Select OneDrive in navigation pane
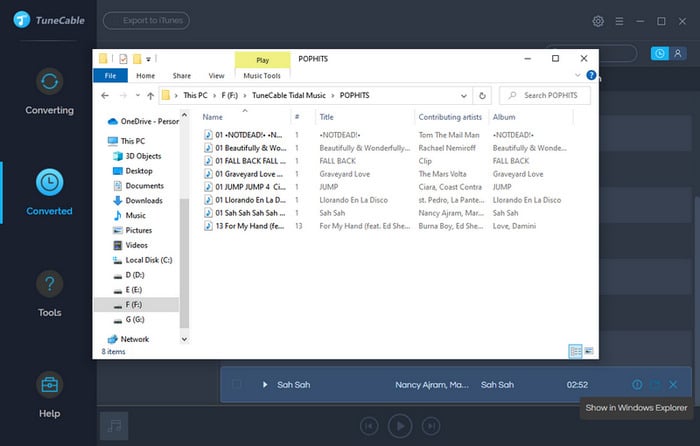The height and width of the screenshot is (446, 700). pyautogui.click(x=143, y=121)
